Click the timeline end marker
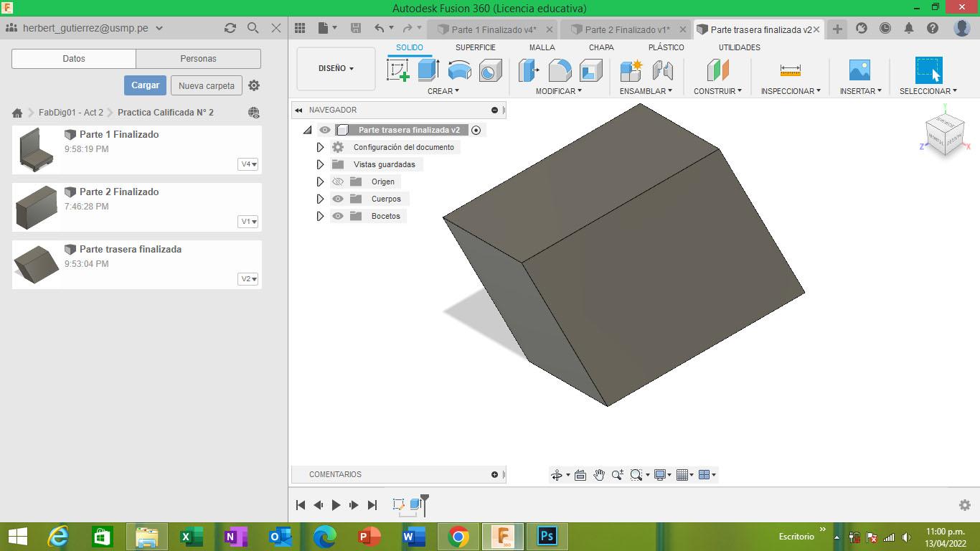 tap(425, 504)
